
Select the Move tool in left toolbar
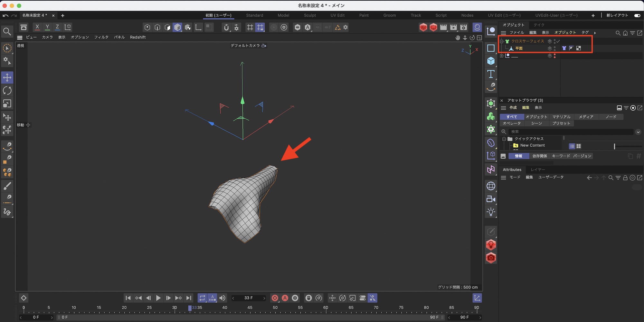[7, 78]
